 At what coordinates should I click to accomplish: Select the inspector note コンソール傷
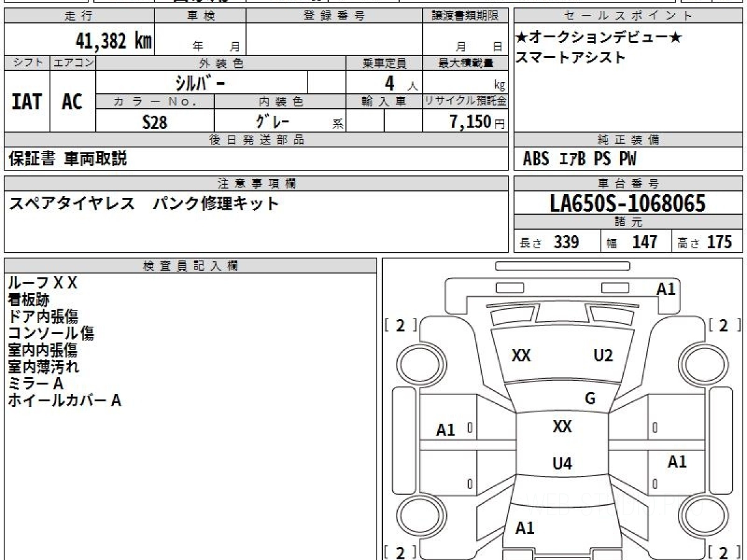[x=50, y=334]
